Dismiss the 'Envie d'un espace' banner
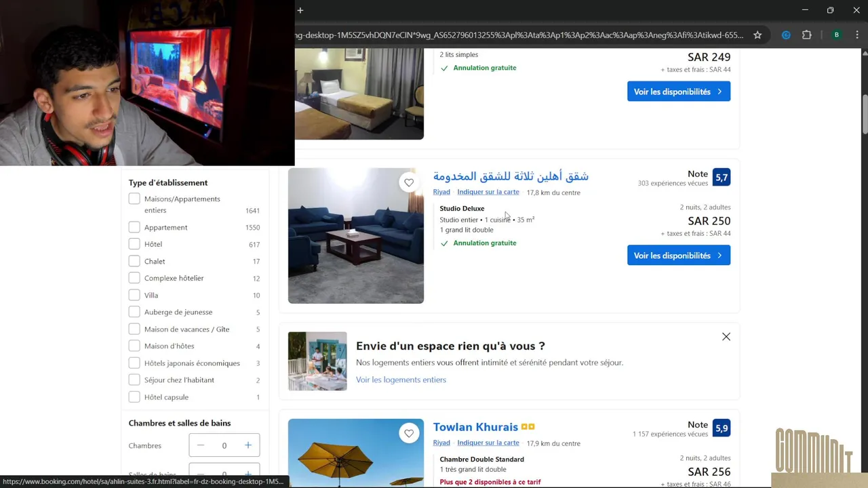Screen dimensions: 868x488 coord(726,337)
